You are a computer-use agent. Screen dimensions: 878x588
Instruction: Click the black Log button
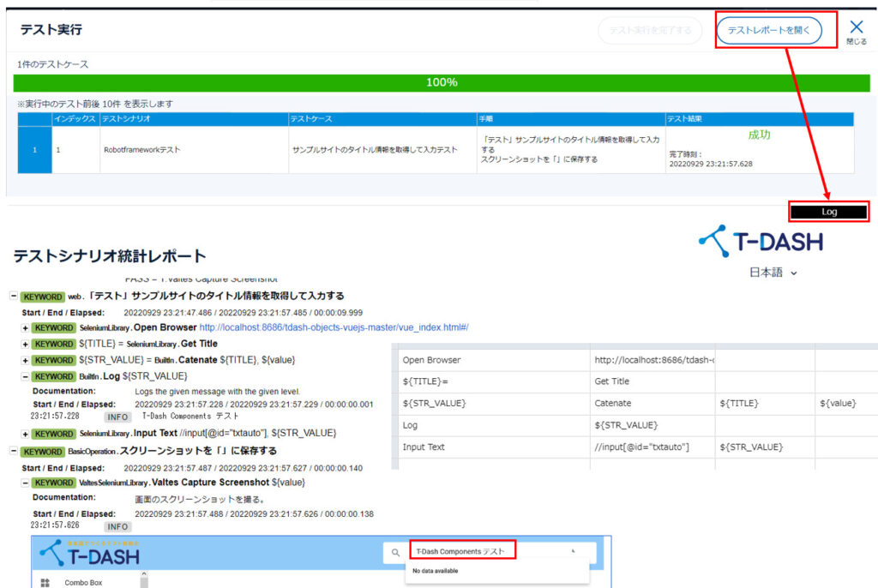[x=828, y=211]
